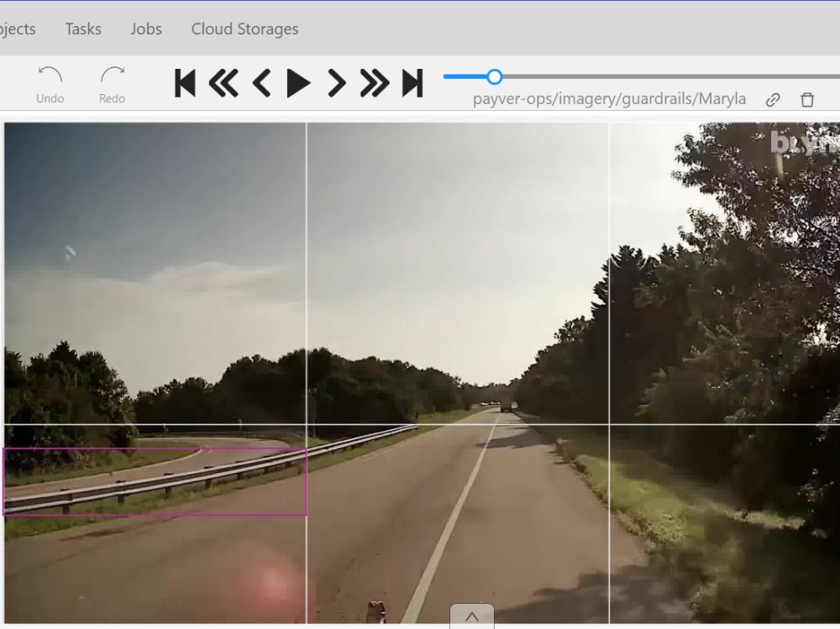Image resolution: width=840 pixels, height=629 pixels.
Task: Jump backward with double-left arrows
Action: click(x=223, y=83)
